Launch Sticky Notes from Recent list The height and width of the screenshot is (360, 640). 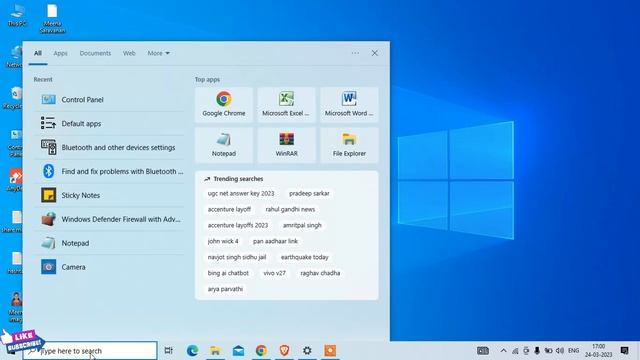point(109,195)
